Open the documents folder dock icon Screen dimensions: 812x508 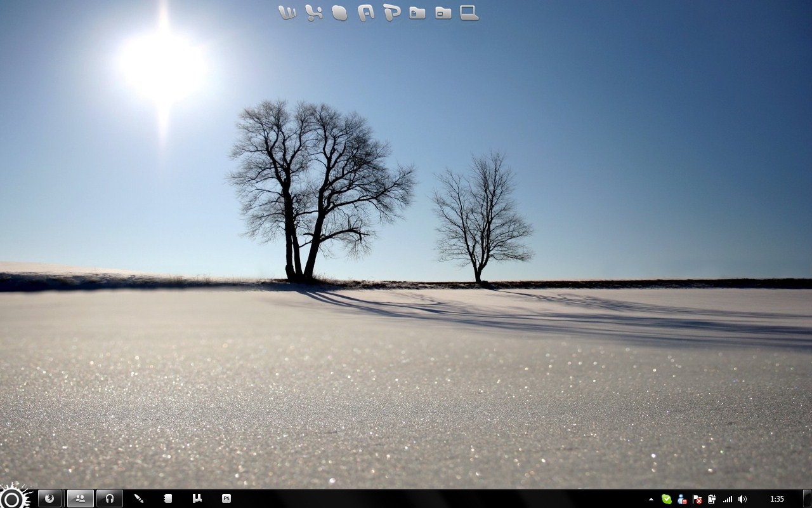point(417,13)
